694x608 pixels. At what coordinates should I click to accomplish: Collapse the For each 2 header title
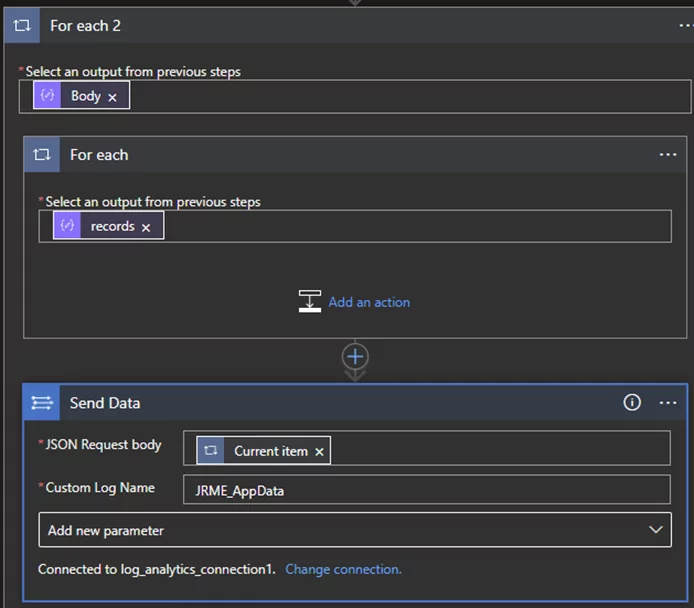[85, 26]
